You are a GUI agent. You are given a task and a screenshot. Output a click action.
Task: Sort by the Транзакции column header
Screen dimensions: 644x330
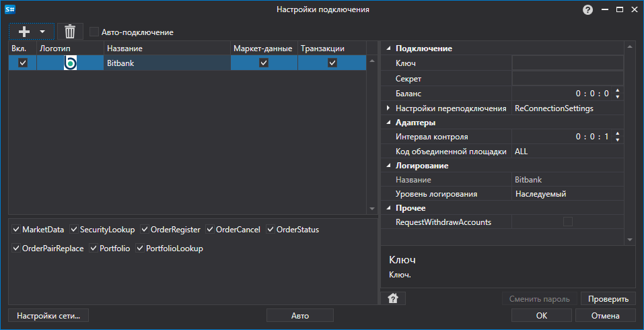(x=332, y=48)
